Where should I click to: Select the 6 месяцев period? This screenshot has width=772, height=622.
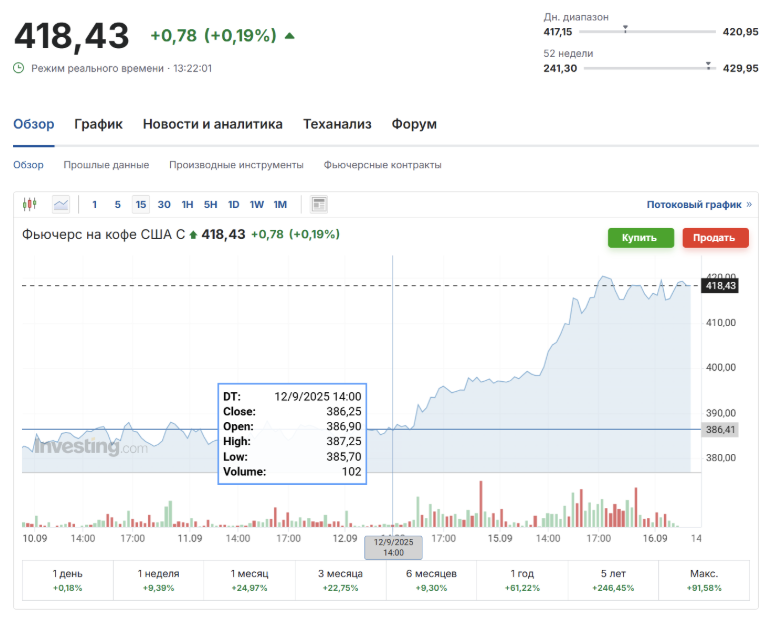click(431, 580)
